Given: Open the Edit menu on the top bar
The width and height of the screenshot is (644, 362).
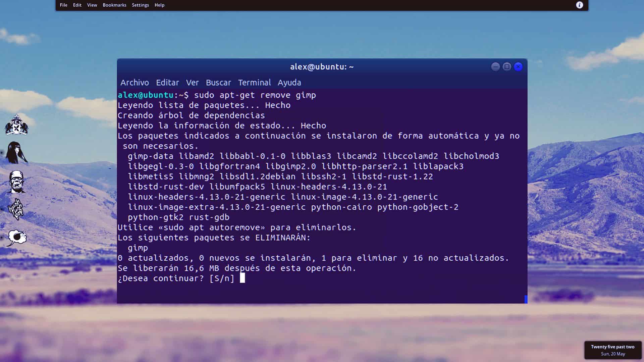Looking at the screenshot, I should [77, 5].
